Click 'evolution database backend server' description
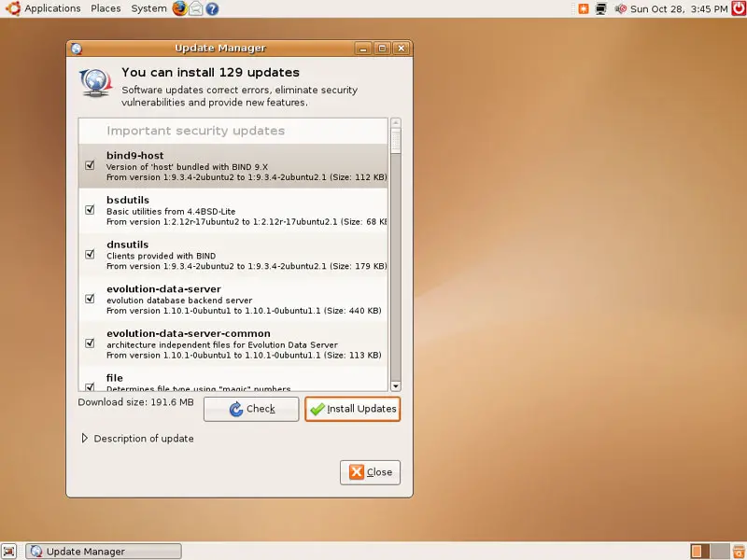The height and width of the screenshot is (560, 747). click(x=179, y=301)
